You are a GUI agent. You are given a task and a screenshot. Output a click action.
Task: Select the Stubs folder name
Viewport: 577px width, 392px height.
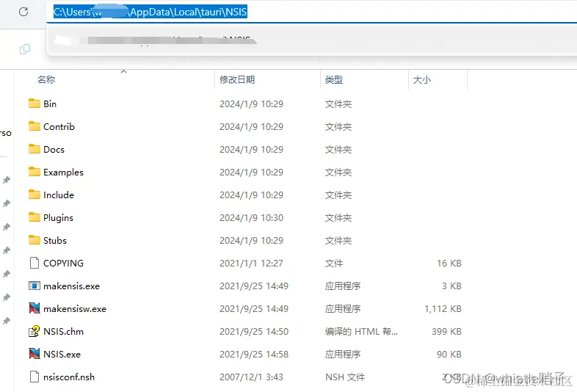tap(55, 240)
